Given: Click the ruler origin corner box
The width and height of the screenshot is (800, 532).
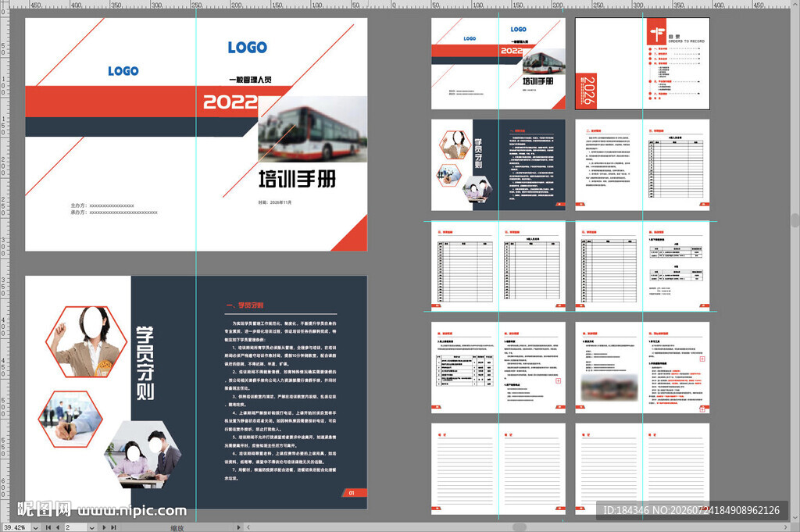Looking at the screenshot, I should click(x=5, y=5).
